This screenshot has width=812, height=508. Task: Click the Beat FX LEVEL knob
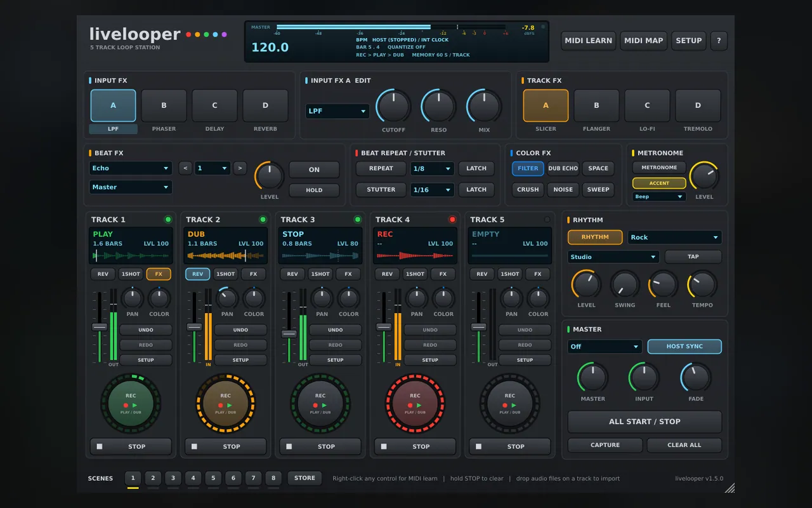(270, 176)
